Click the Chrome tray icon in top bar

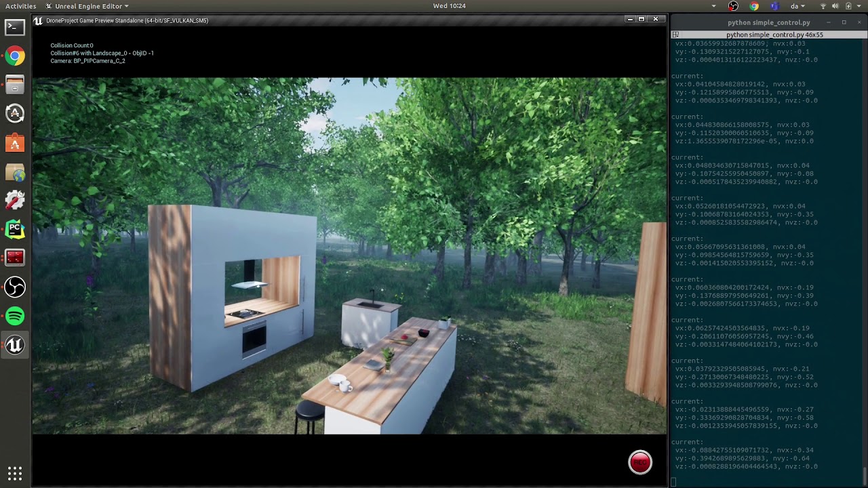[x=754, y=6]
